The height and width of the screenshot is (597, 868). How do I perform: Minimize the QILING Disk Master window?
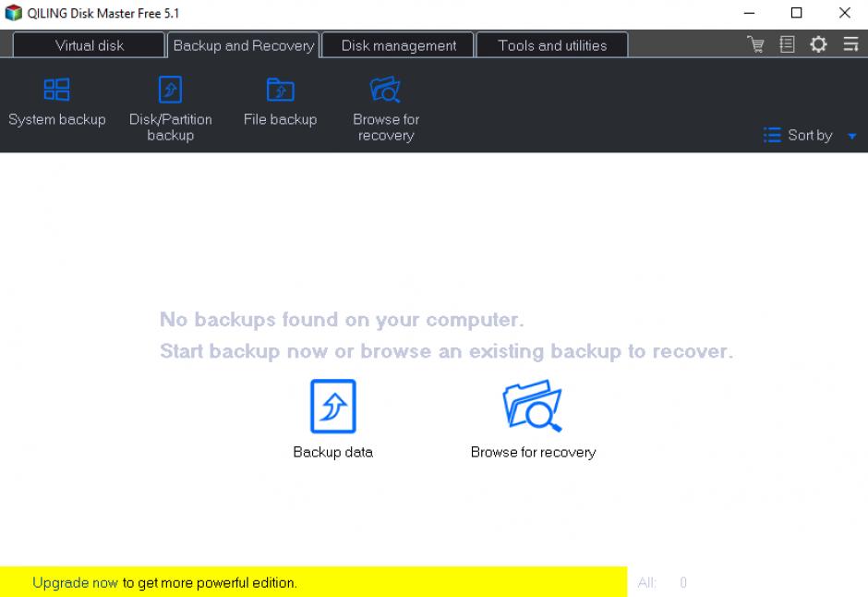click(748, 13)
